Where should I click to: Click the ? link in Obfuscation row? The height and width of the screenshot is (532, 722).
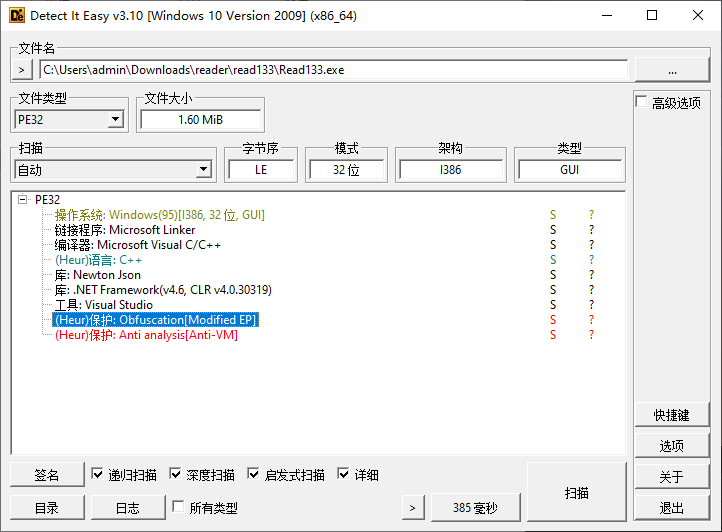click(591, 320)
